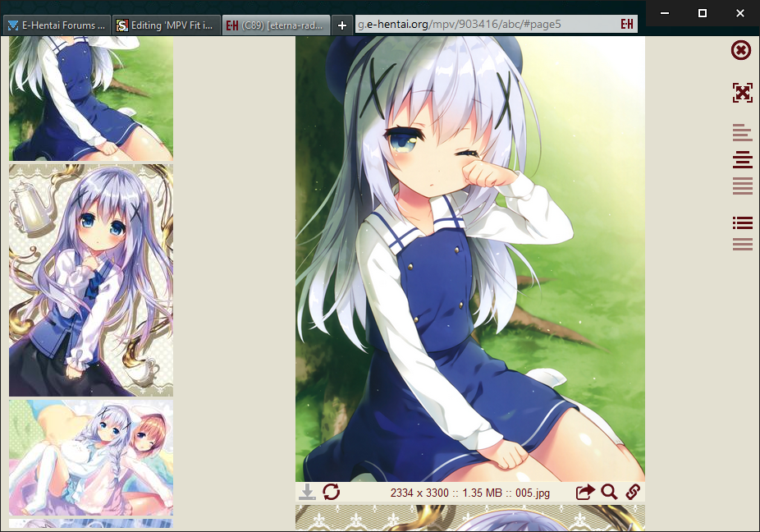Switch to the Editing 'MPV Fit i...' tab
This screenshot has height=532, width=760.
[x=167, y=25]
